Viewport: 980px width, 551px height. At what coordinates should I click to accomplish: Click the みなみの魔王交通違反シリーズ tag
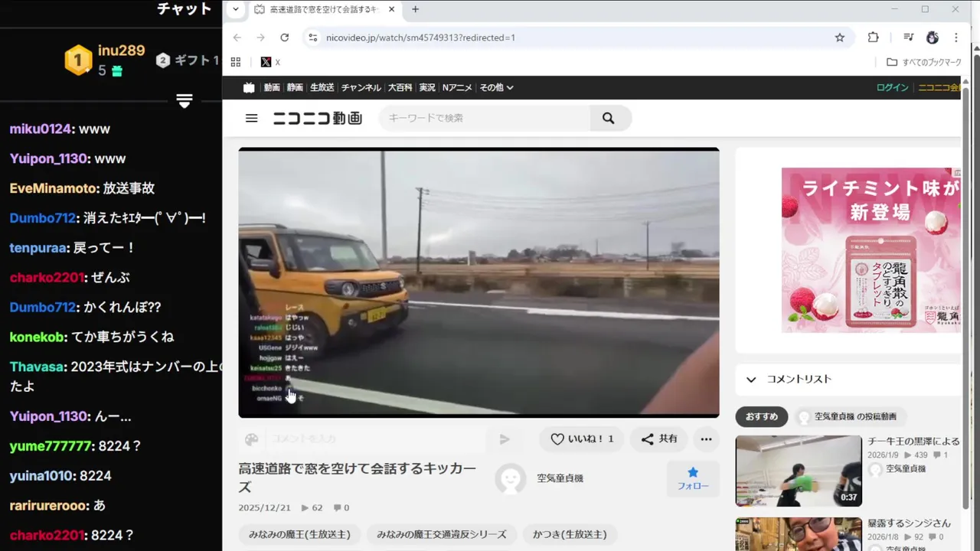(442, 534)
